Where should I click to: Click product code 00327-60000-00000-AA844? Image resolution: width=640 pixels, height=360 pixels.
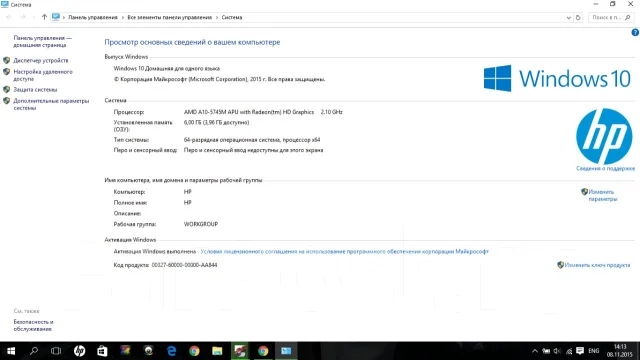pos(184,265)
